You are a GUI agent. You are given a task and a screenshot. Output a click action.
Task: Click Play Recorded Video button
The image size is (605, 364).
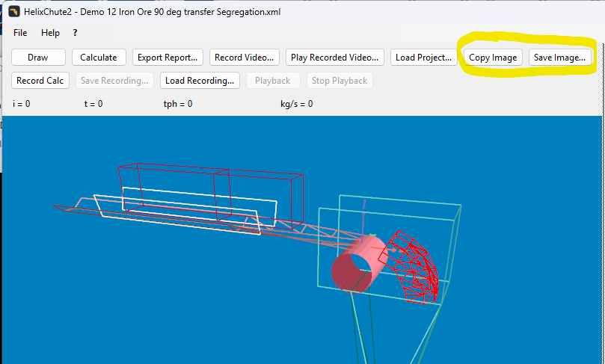click(334, 58)
